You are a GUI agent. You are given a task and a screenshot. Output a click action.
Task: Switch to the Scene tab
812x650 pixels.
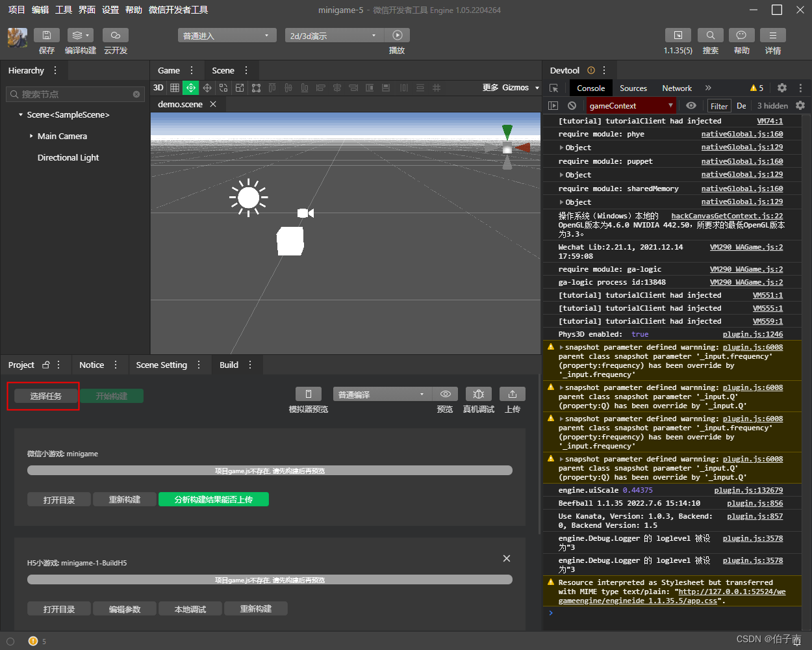coord(223,70)
